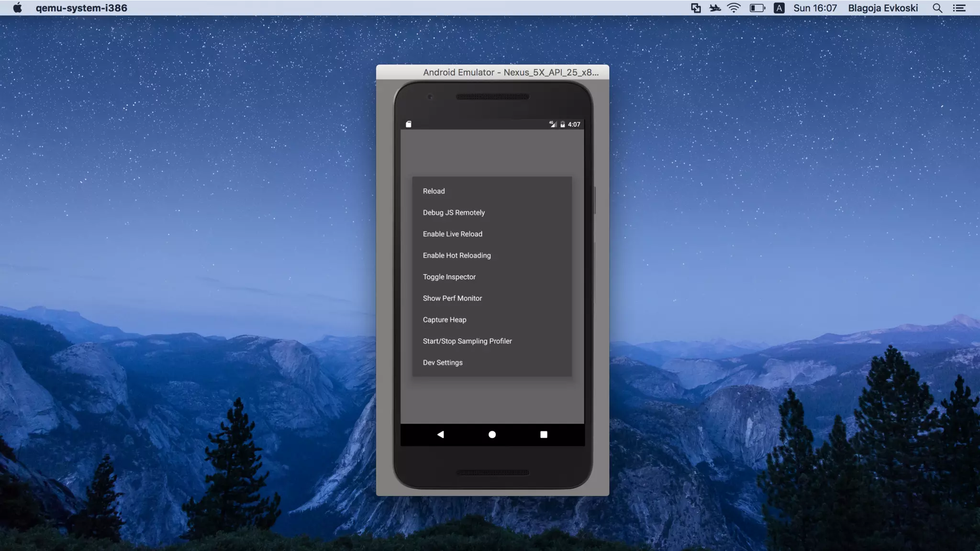The image size is (980, 551).
Task: Toggle Inspector in the developer menu
Action: [x=449, y=277]
